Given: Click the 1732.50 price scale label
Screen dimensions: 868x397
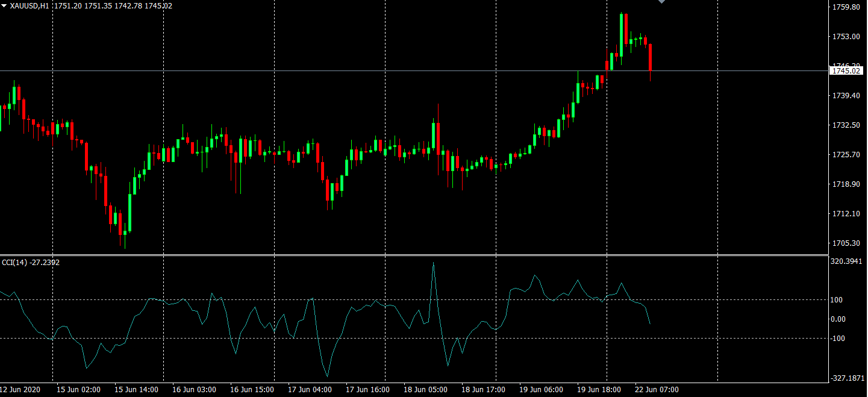Looking at the screenshot, I should (845, 125).
